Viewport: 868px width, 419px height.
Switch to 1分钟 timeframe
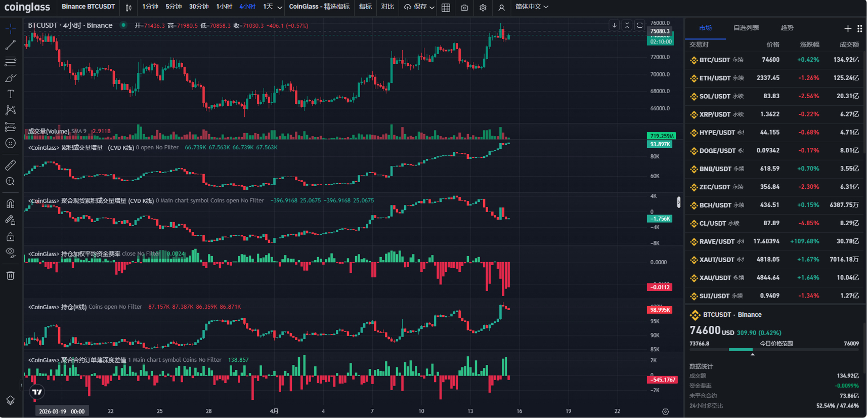pyautogui.click(x=150, y=7)
